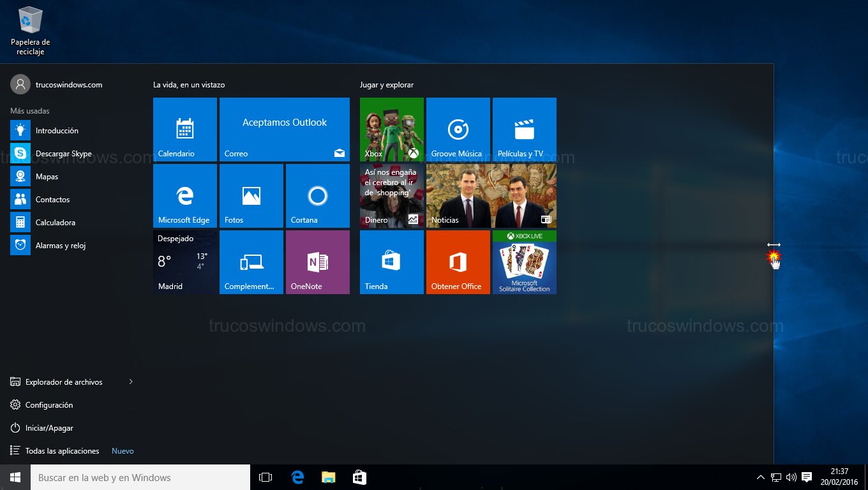Viewport: 868px width, 490px height.
Task: Open the Calendario tile
Action: tap(185, 130)
